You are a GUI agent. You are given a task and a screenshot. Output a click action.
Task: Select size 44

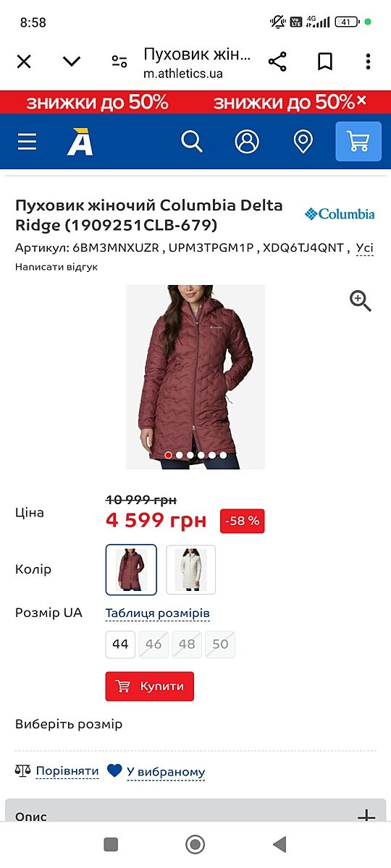(x=120, y=644)
